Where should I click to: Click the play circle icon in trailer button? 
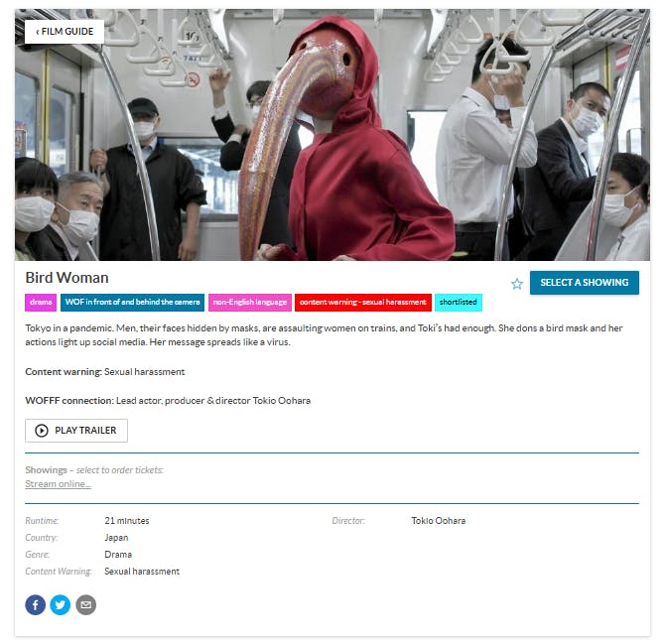[42, 431]
